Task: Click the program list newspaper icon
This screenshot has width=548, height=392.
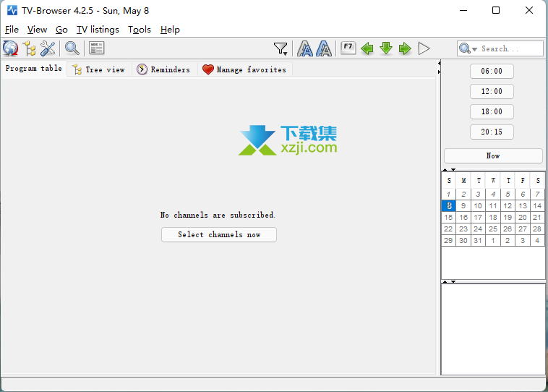Action: 96,48
